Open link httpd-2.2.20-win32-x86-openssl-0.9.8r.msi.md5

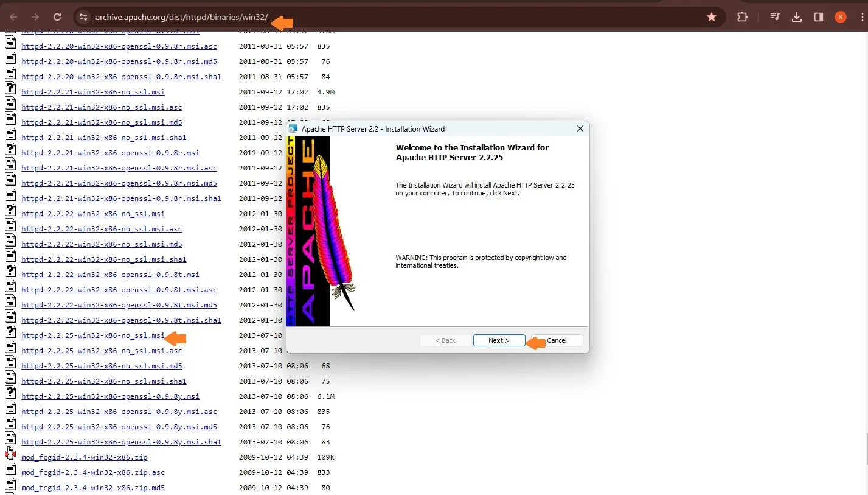[119, 61]
